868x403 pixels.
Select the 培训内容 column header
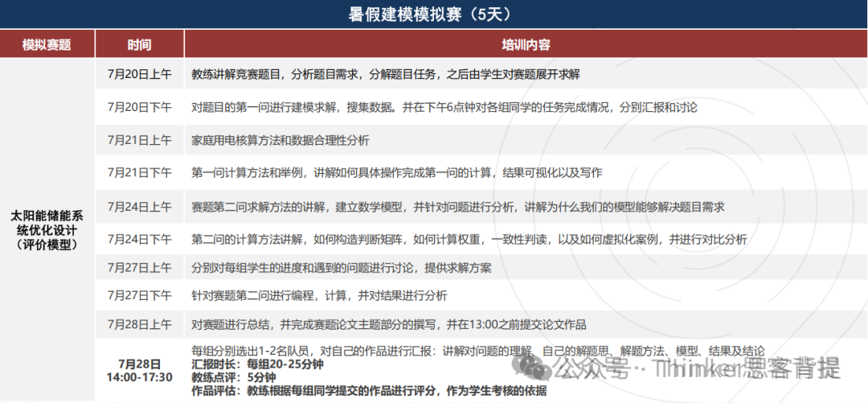coord(526,44)
